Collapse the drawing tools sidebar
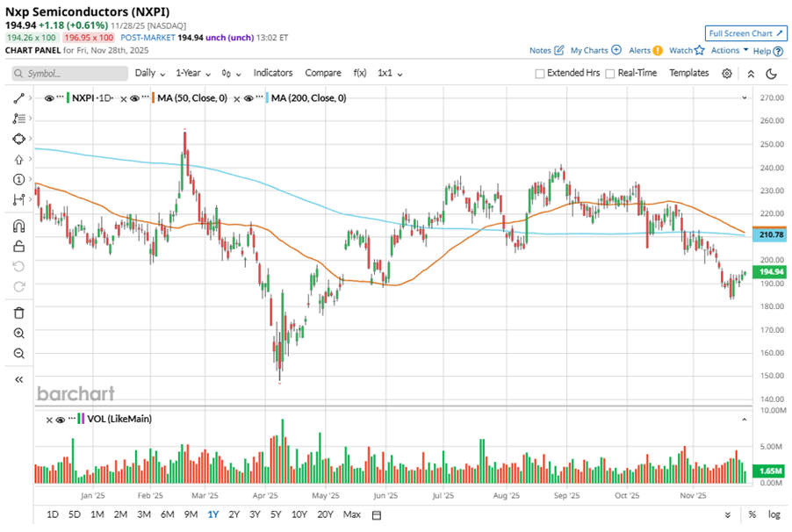 tap(18, 379)
